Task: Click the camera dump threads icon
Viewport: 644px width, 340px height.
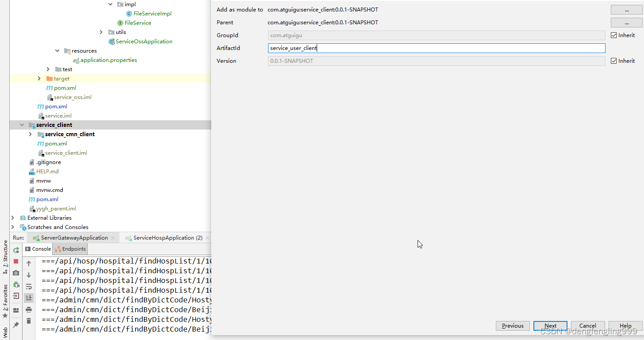Action: tap(16, 273)
